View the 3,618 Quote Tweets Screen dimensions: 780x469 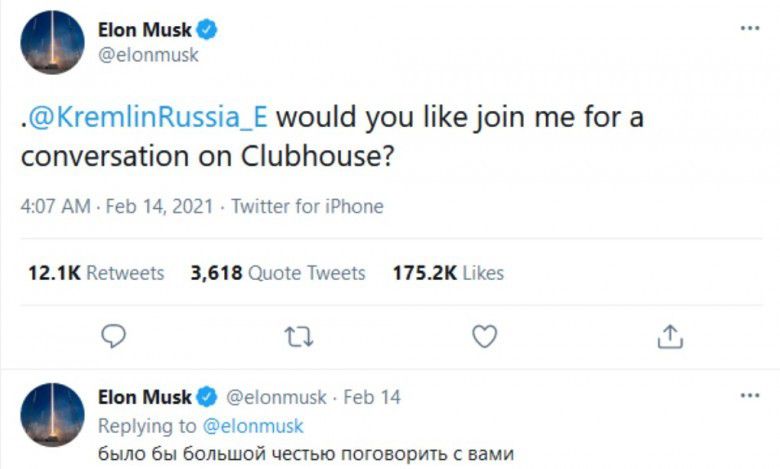278,273
